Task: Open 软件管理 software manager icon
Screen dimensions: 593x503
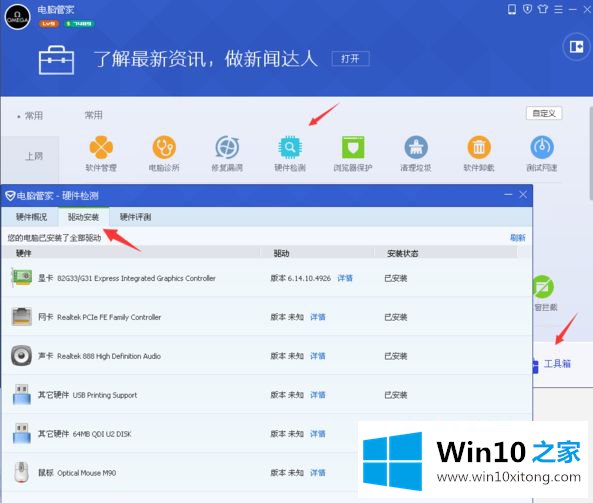Action: 101,147
